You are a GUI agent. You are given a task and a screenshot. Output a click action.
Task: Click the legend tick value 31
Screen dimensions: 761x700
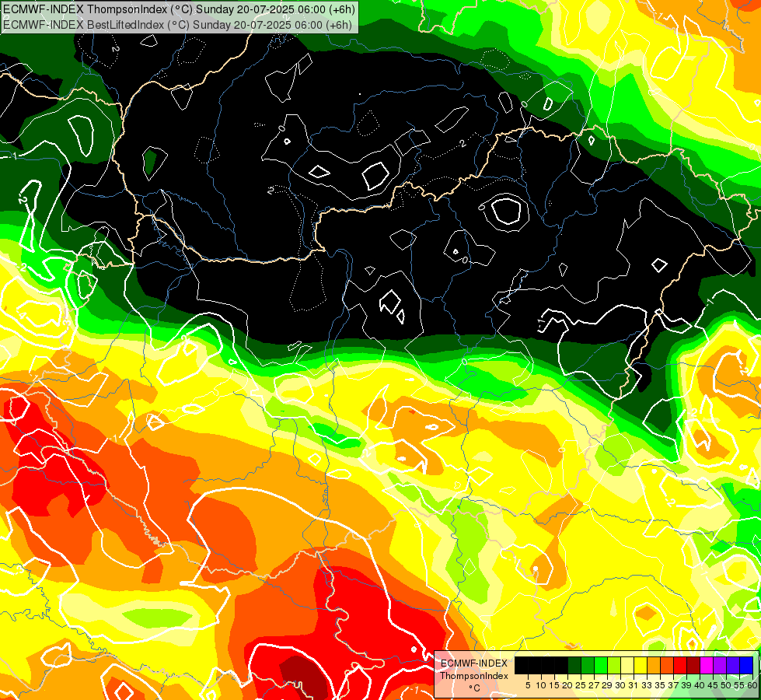click(633, 685)
